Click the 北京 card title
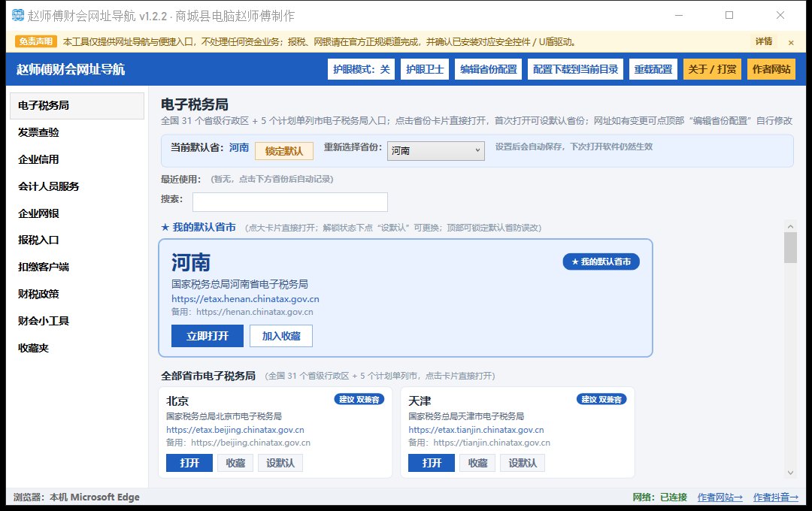The height and width of the screenshot is (511, 812). [177, 401]
